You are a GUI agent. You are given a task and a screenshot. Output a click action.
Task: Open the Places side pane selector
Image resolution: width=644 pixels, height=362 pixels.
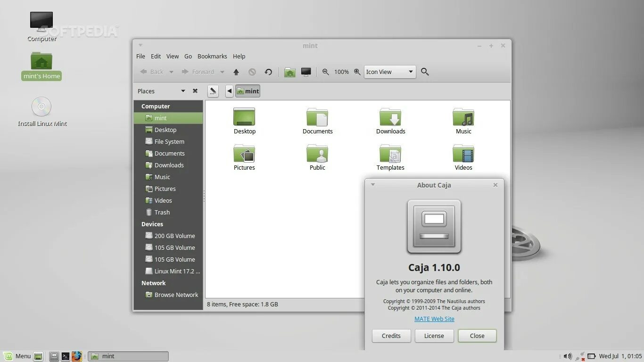[x=161, y=91]
